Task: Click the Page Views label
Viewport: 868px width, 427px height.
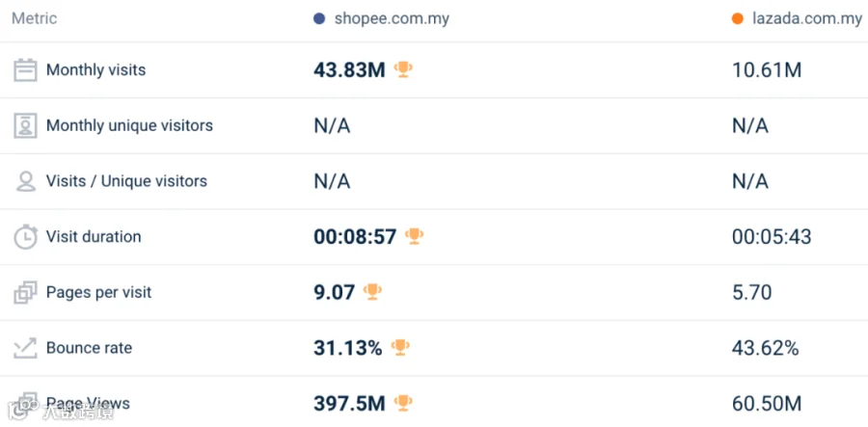Action: click(89, 403)
